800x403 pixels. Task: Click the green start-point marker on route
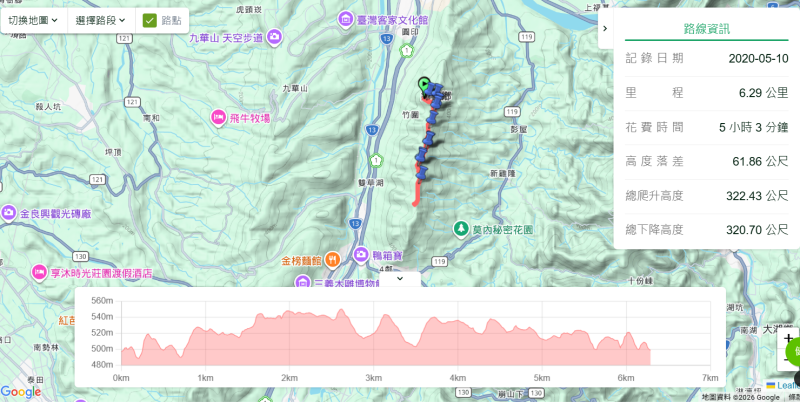click(423, 84)
